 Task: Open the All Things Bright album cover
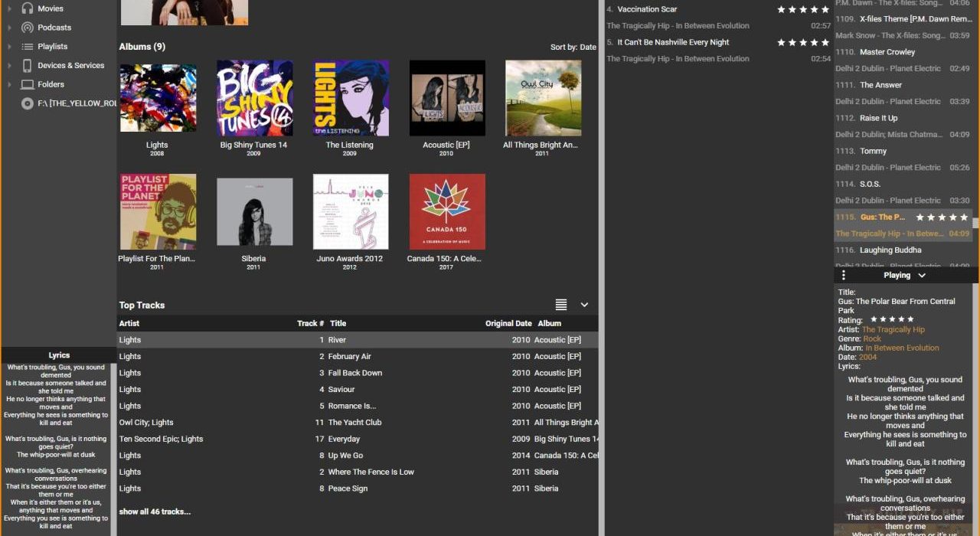tap(544, 99)
